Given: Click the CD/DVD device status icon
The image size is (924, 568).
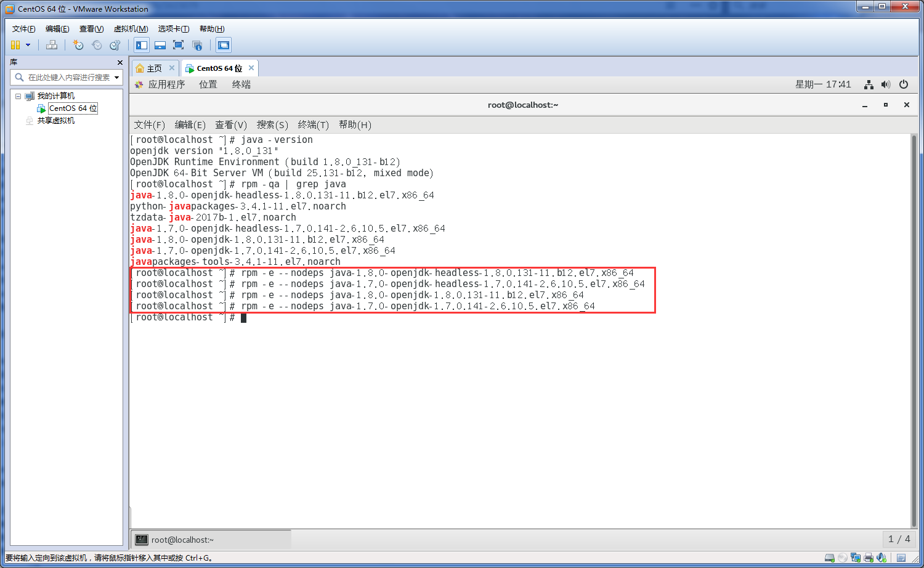Looking at the screenshot, I should pyautogui.click(x=843, y=558).
